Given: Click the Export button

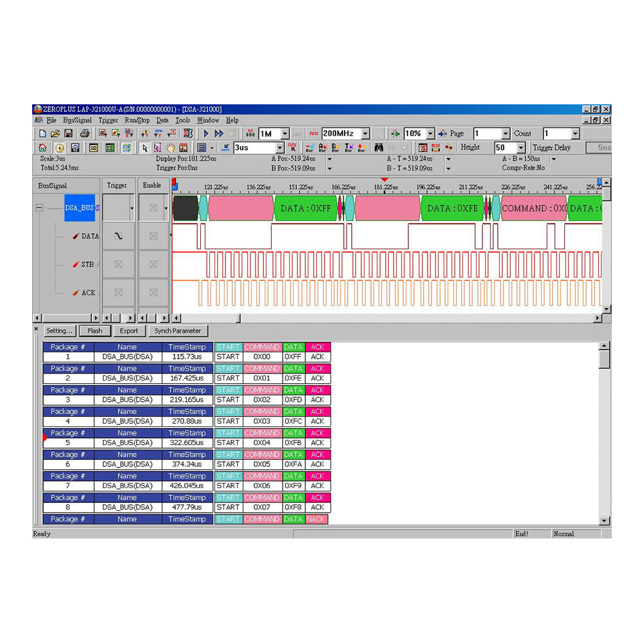Looking at the screenshot, I should pyautogui.click(x=129, y=330).
